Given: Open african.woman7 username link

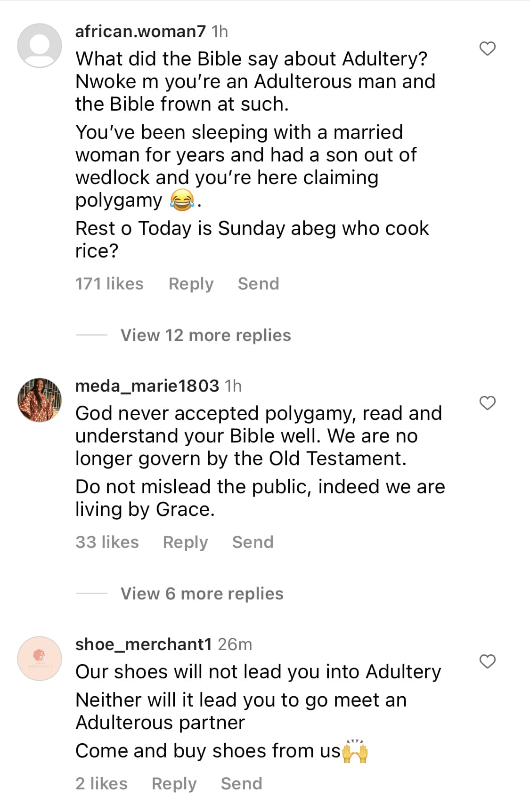Looking at the screenshot, I should pos(140,32).
